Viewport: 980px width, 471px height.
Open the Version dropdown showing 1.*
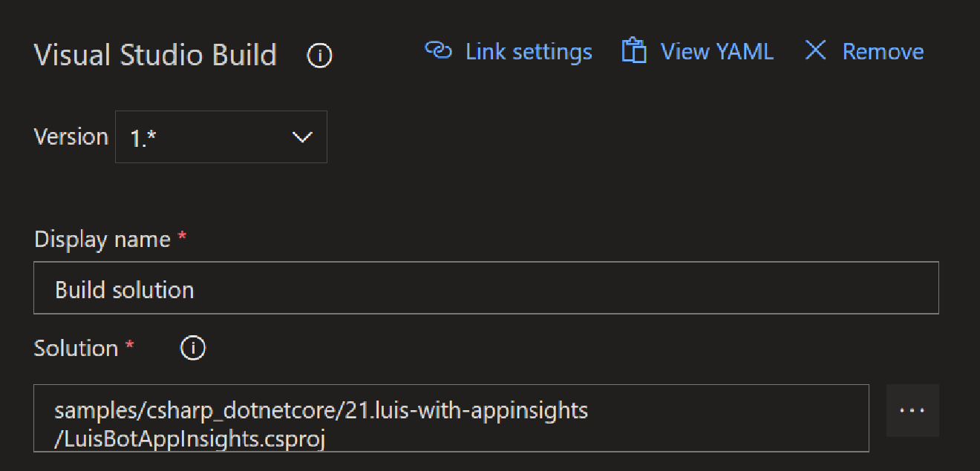point(220,136)
